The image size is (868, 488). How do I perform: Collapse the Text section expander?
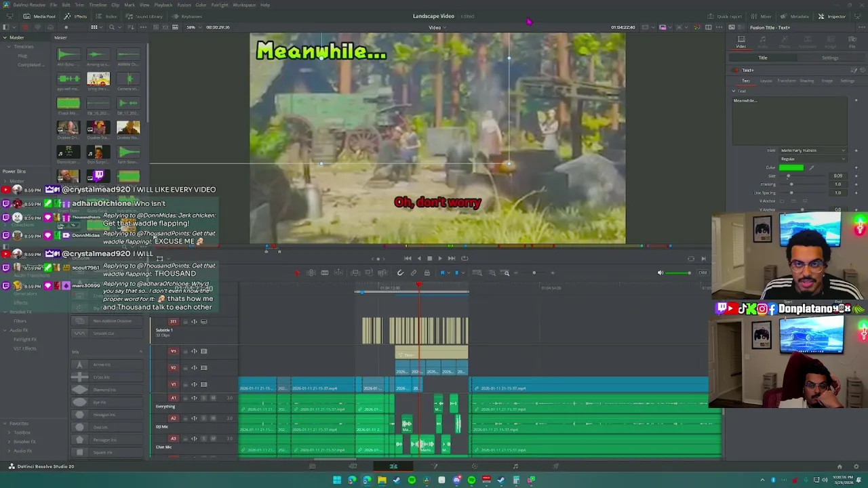point(733,91)
